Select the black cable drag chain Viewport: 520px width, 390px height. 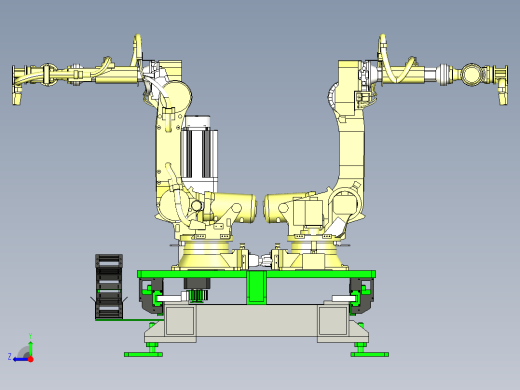pyautogui.click(x=109, y=287)
